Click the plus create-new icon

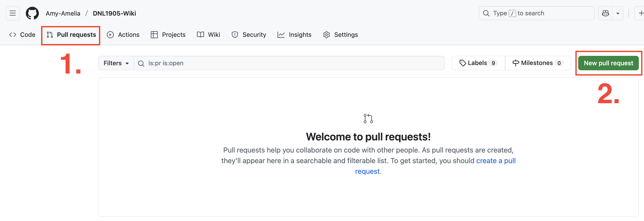[641, 13]
